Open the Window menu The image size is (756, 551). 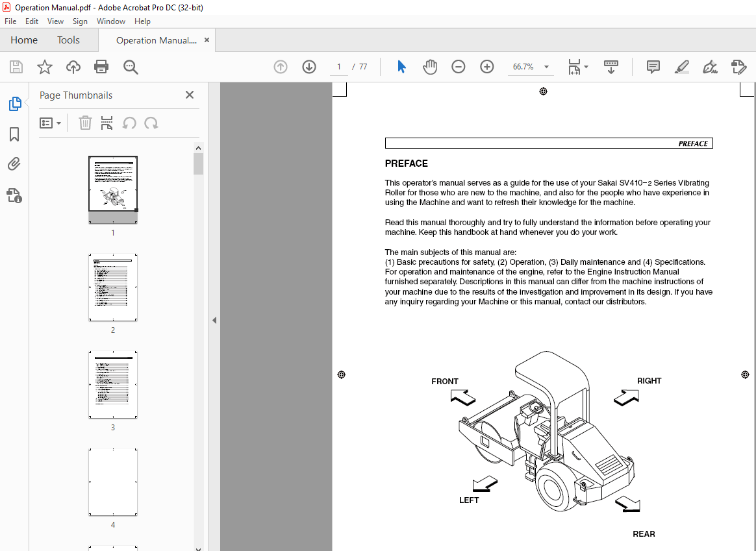point(111,21)
